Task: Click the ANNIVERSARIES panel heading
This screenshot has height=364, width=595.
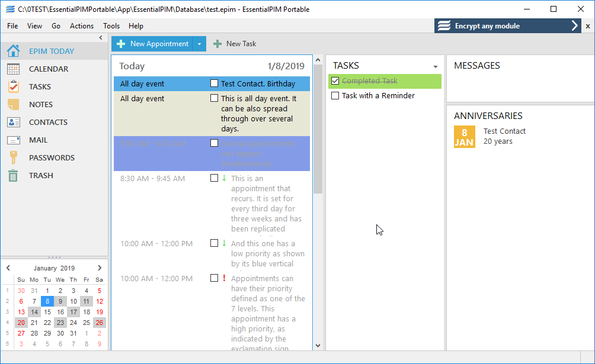Action: [488, 115]
